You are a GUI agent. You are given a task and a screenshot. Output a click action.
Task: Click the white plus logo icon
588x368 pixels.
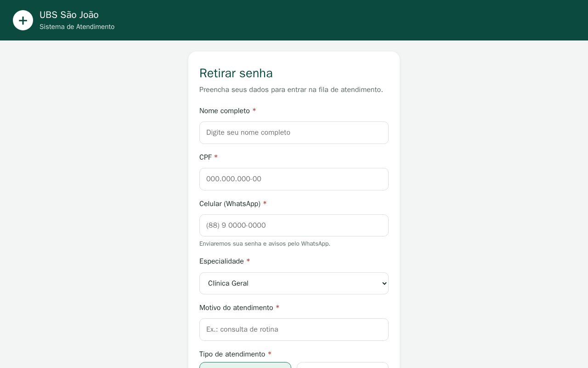pos(23,20)
